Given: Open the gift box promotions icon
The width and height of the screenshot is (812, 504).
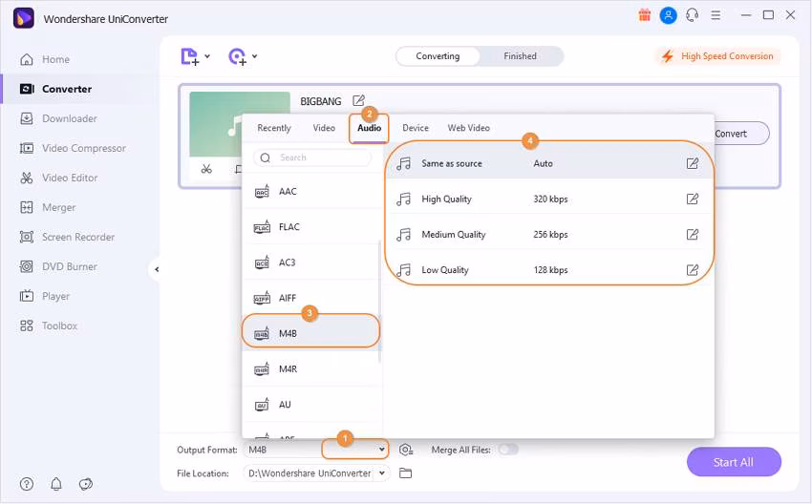Looking at the screenshot, I should [x=644, y=15].
